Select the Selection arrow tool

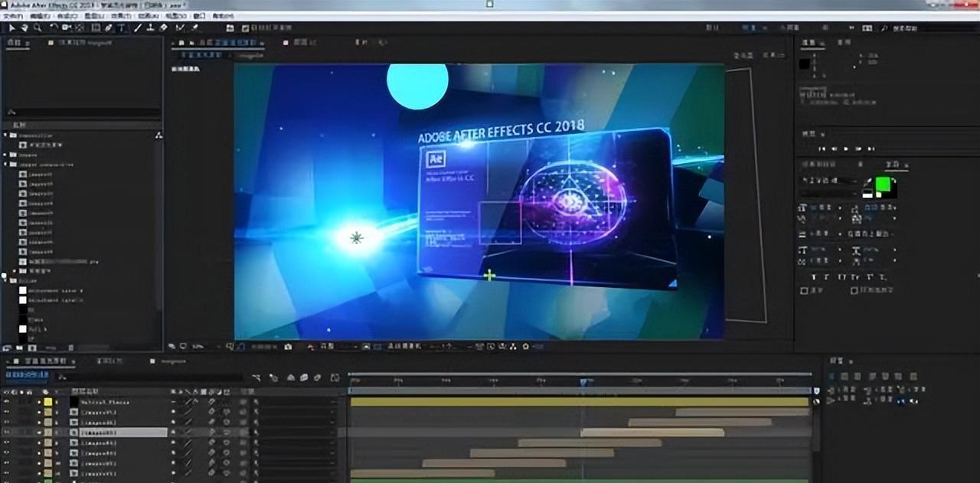(x=13, y=28)
